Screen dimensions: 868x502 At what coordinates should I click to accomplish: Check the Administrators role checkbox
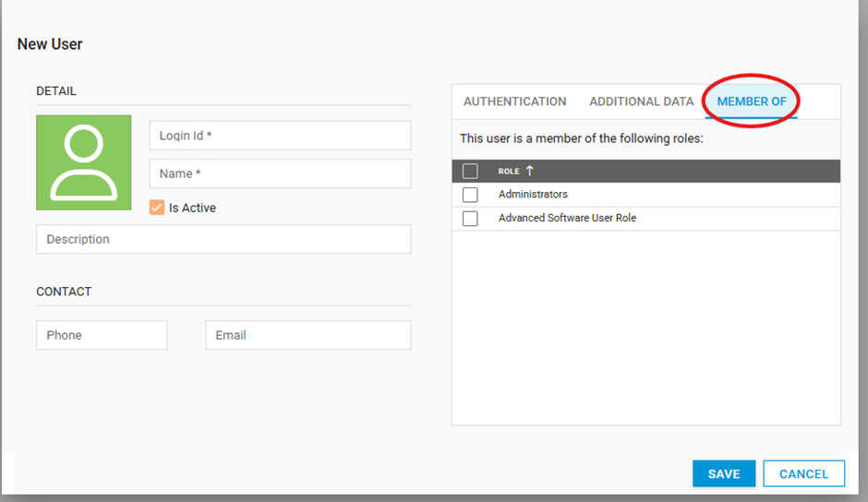pos(470,195)
